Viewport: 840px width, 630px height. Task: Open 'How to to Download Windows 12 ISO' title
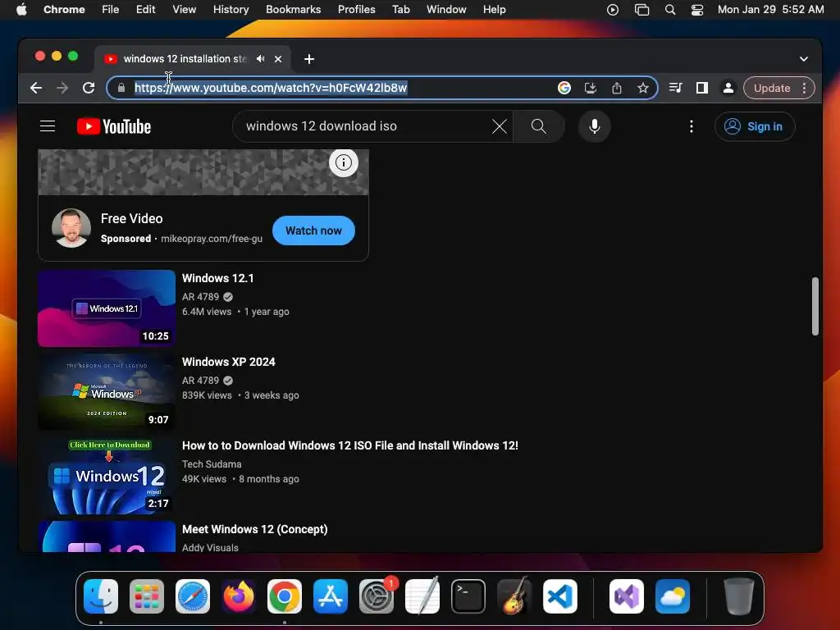(349, 445)
